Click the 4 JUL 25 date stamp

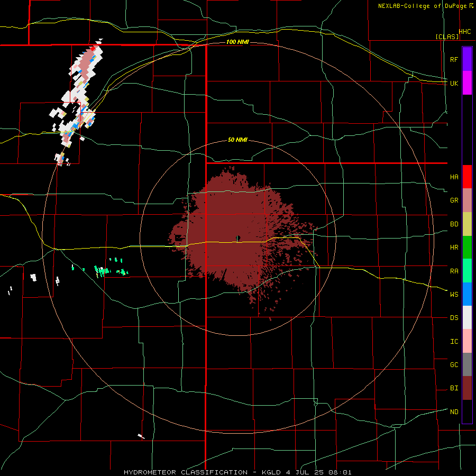click(304, 472)
